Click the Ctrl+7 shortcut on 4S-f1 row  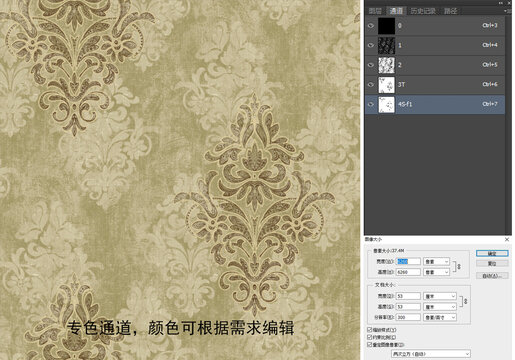point(490,104)
